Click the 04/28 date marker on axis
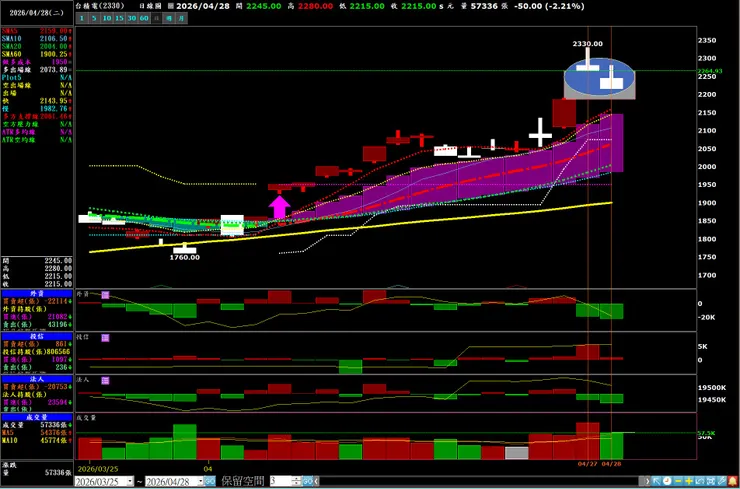Image resolution: width=740 pixels, height=489 pixels. point(611,464)
